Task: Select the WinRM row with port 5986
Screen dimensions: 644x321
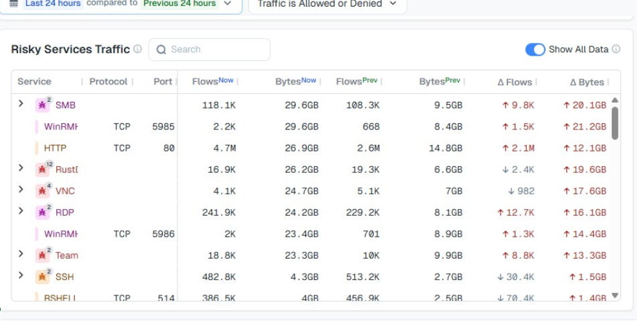Action: (311, 234)
